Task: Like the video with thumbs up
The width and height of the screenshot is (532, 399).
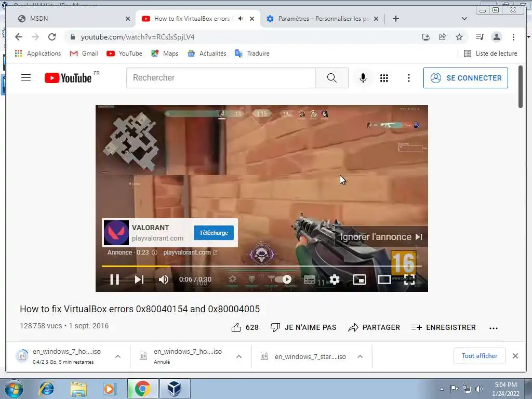Action: (x=245, y=327)
